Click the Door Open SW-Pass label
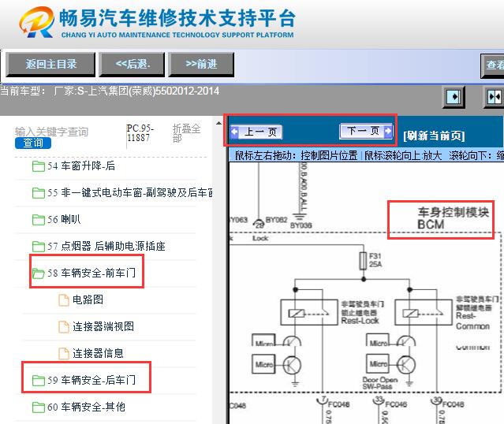Viewport: 504px width, 424px height. 379,383
